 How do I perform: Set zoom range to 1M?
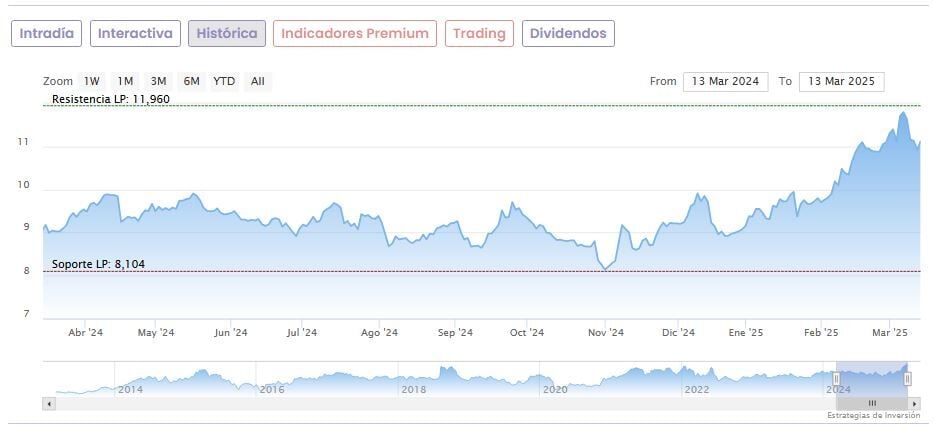pyautogui.click(x=125, y=81)
